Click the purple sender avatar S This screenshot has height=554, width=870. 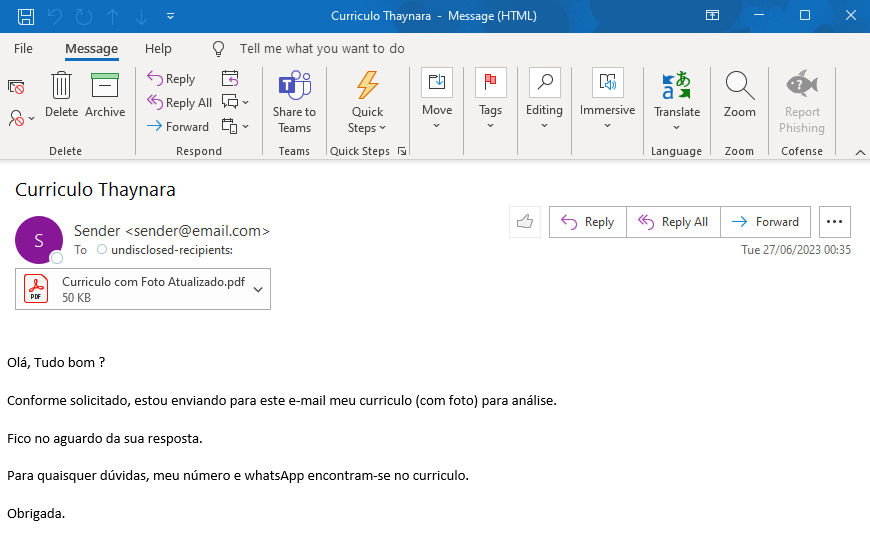(39, 240)
